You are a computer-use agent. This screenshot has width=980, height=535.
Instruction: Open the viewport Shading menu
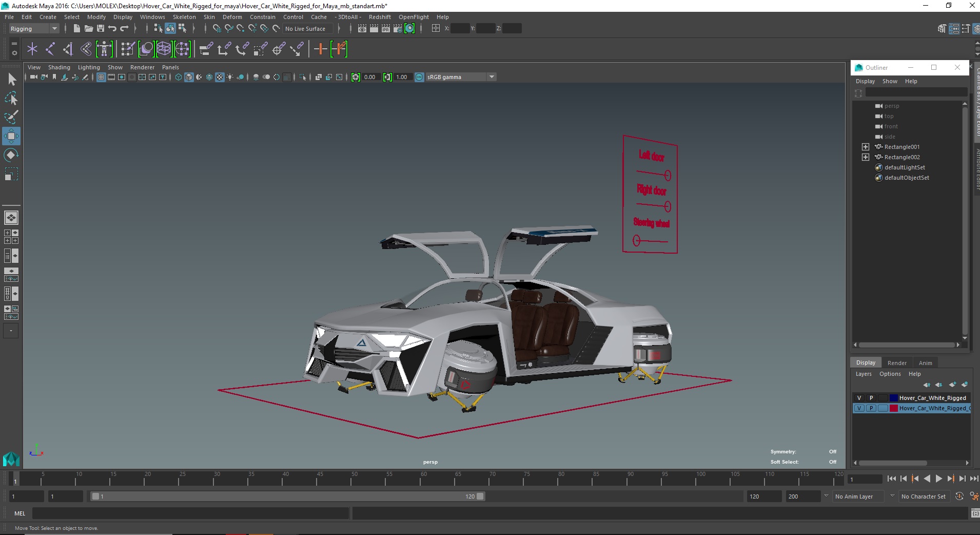(59, 67)
